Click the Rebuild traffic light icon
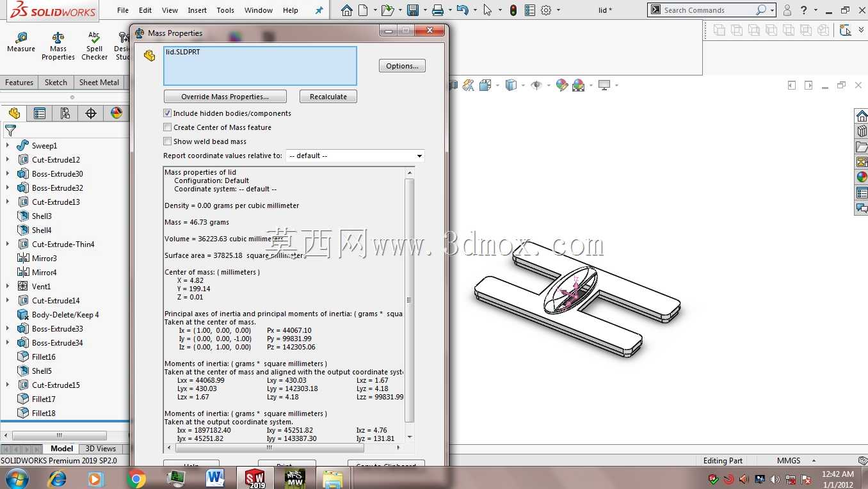This screenshot has height=489, width=868. (513, 10)
